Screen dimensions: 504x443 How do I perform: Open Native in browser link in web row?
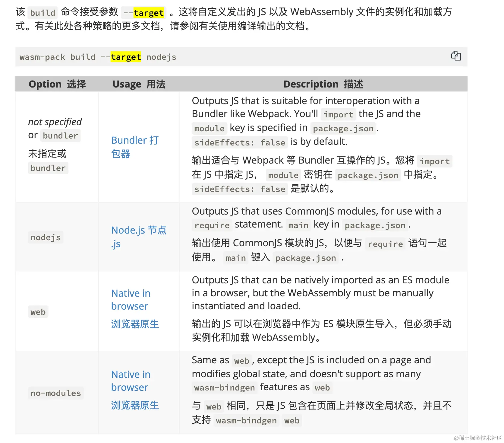(131, 300)
